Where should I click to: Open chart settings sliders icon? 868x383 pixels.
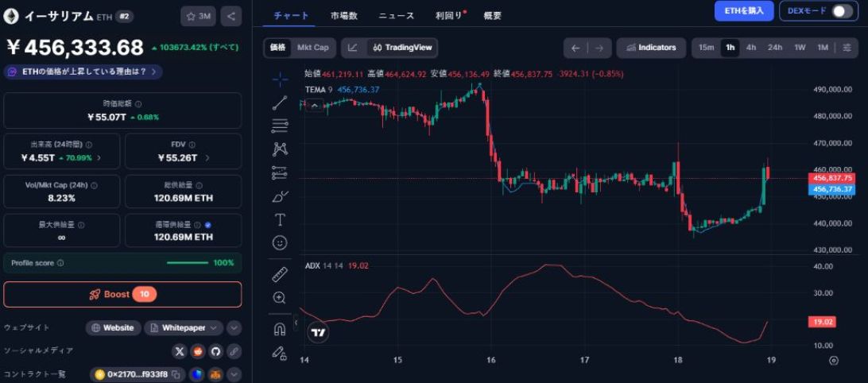click(x=847, y=48)
